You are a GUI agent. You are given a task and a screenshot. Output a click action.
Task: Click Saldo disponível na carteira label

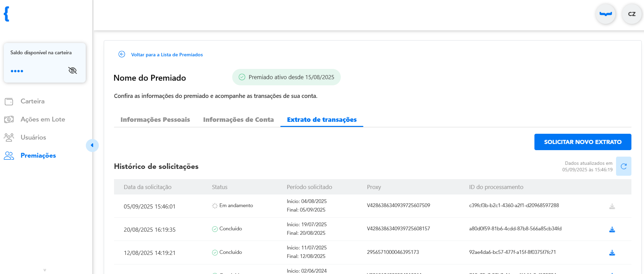[x=41, y=53]
